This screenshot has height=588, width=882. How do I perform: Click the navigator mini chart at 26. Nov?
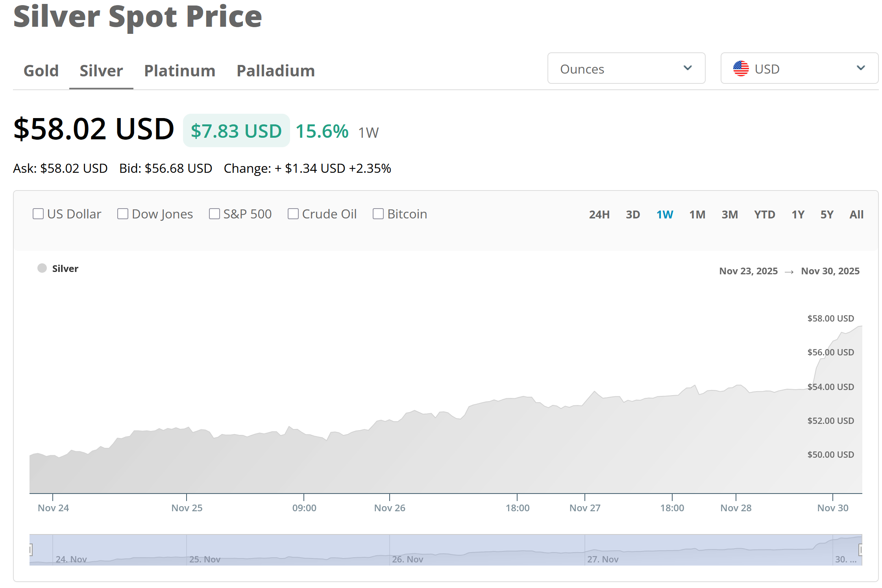[x=407, y=559]
